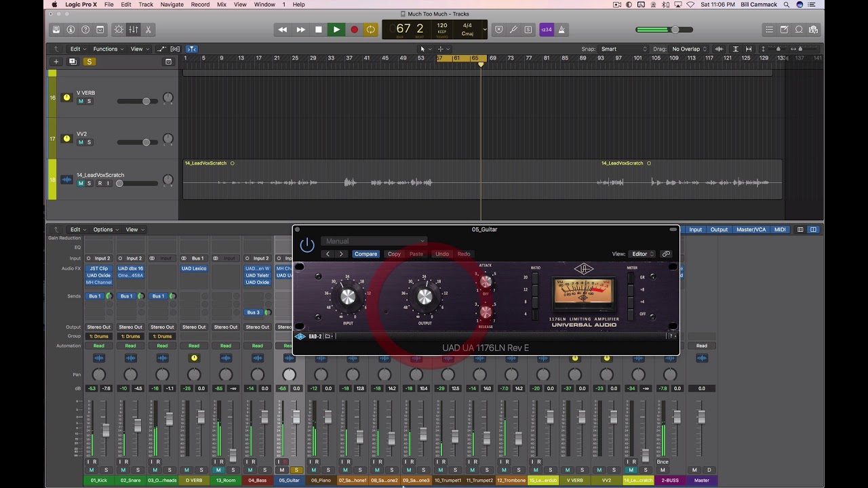Open the Tracks area Edit menu
This screenshot has height=488, width=868.
click(77, 49)
